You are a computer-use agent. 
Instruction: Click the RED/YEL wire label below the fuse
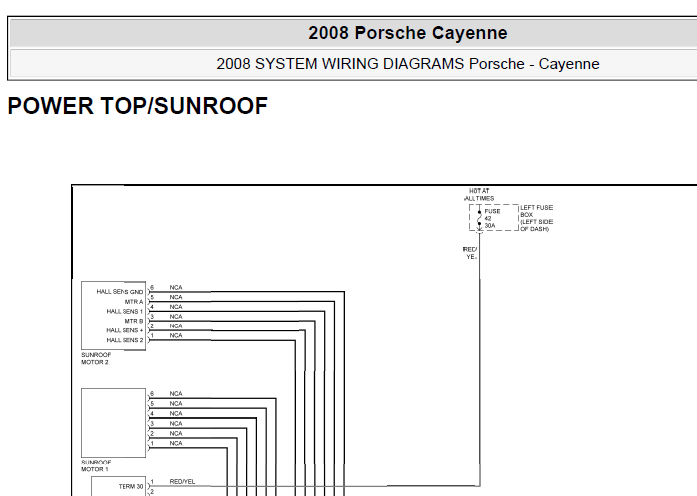470,253
